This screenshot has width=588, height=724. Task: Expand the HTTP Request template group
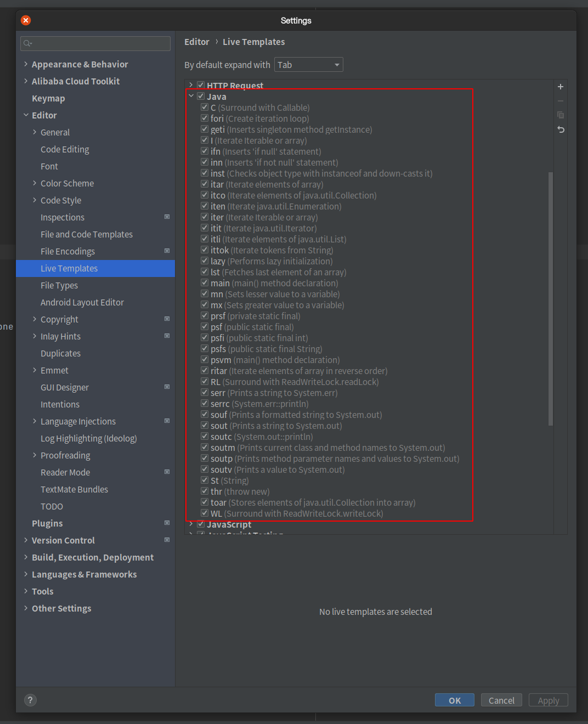pos(191,85)
